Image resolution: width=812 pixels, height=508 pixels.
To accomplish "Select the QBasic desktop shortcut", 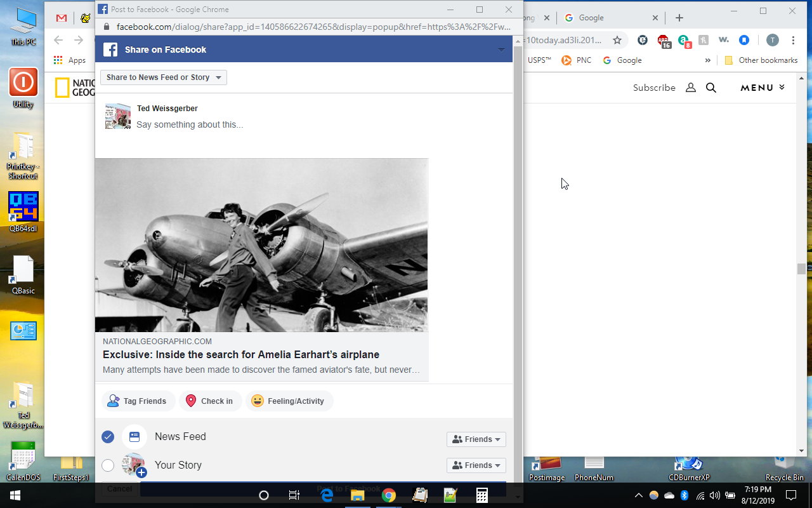I will tap(23, 275).
